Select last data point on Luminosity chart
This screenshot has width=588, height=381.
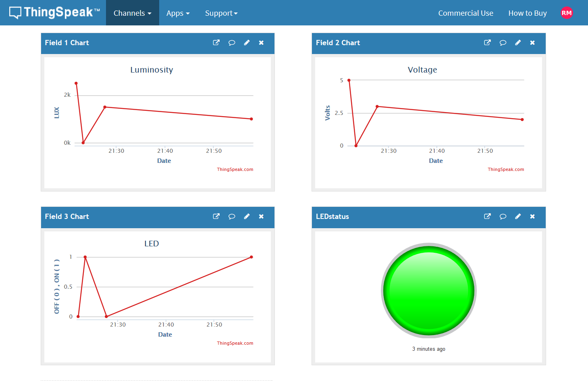click(251, 119)
